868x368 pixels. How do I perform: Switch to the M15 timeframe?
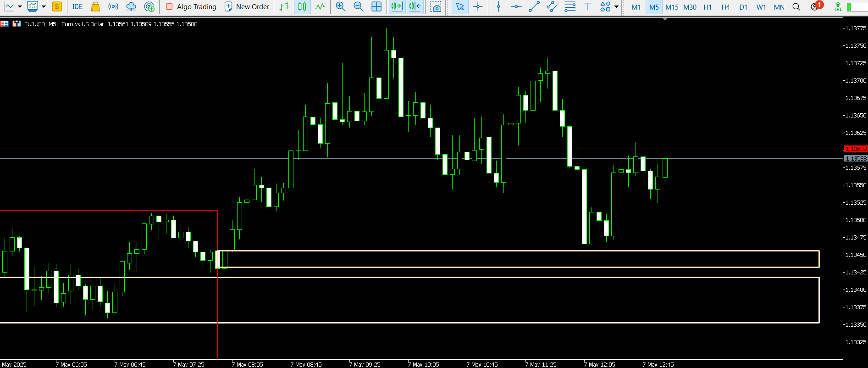[x=672, y=7]
